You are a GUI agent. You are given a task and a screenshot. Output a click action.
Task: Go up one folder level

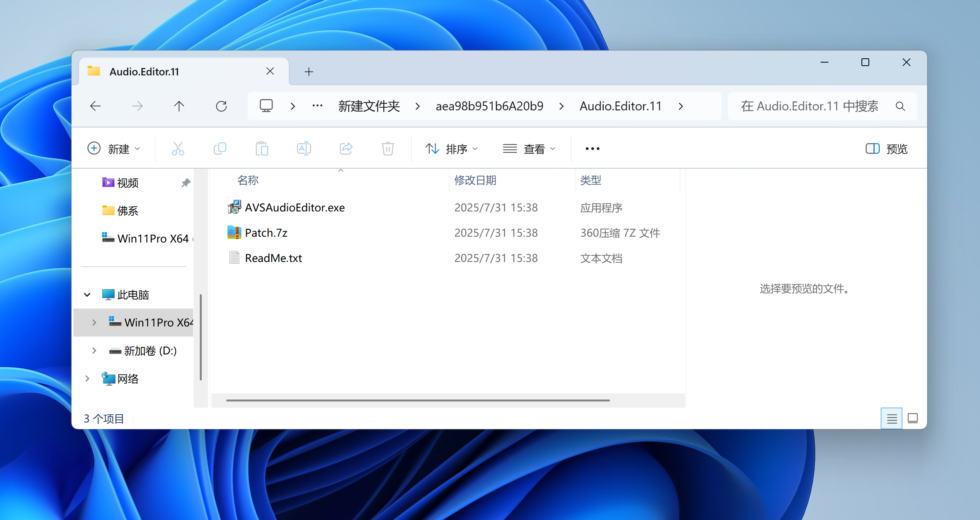[179, 106]
